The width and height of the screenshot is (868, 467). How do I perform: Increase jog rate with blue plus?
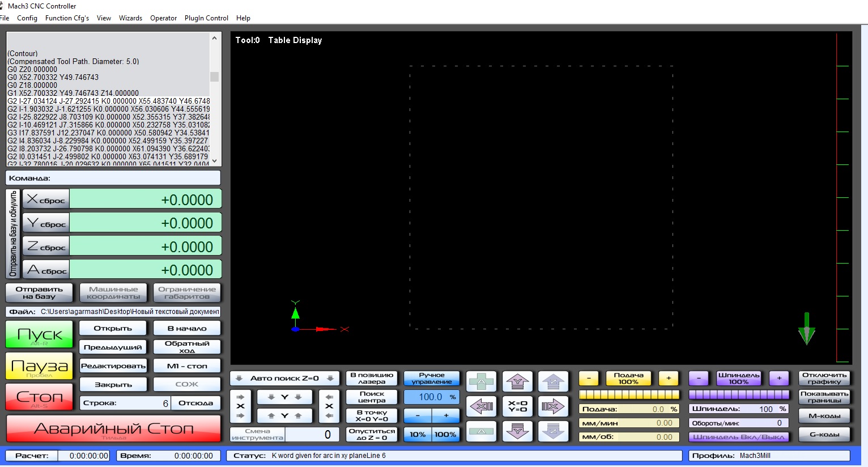[446, 415]
